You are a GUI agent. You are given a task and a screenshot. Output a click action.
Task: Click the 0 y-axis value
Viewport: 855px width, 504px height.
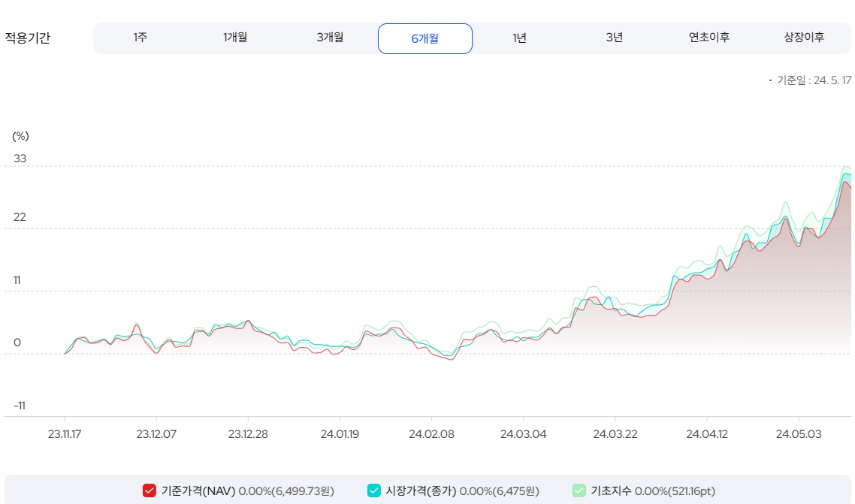17,343
